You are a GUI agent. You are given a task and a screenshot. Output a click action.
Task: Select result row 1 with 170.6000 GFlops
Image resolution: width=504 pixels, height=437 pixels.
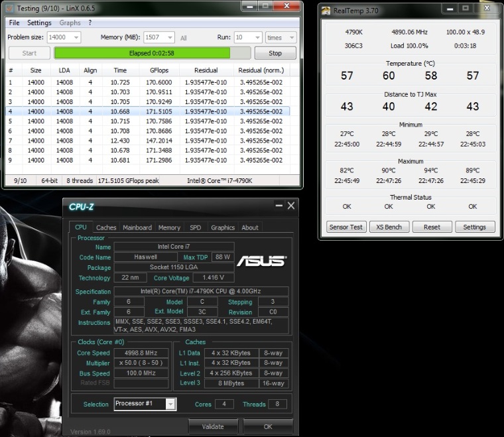147,83
